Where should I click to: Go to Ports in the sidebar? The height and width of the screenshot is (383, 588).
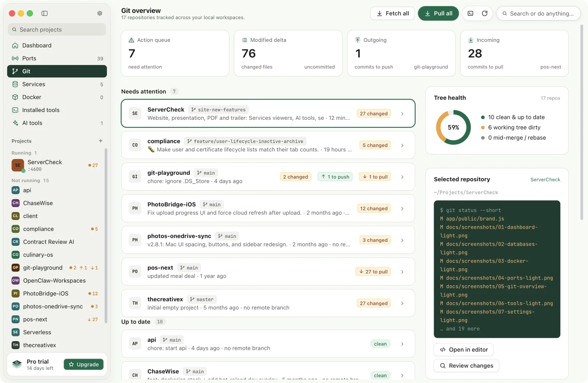[x=57, y=58]
